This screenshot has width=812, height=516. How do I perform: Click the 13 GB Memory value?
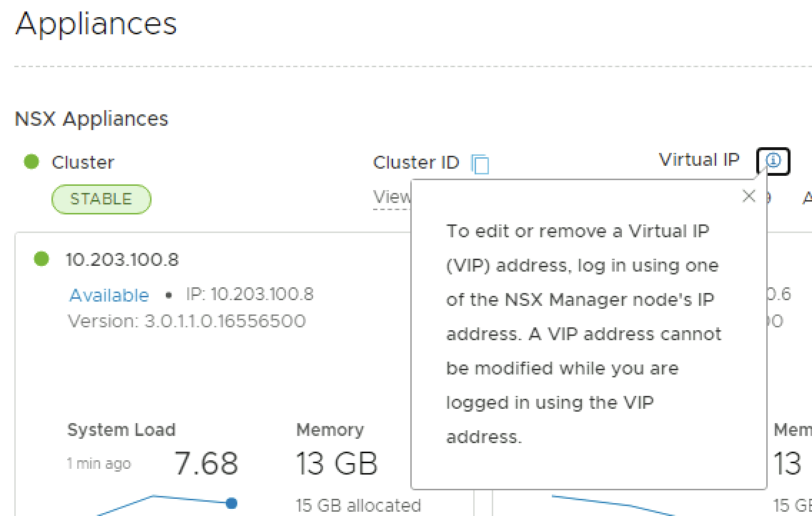click(x=337, y=465)
